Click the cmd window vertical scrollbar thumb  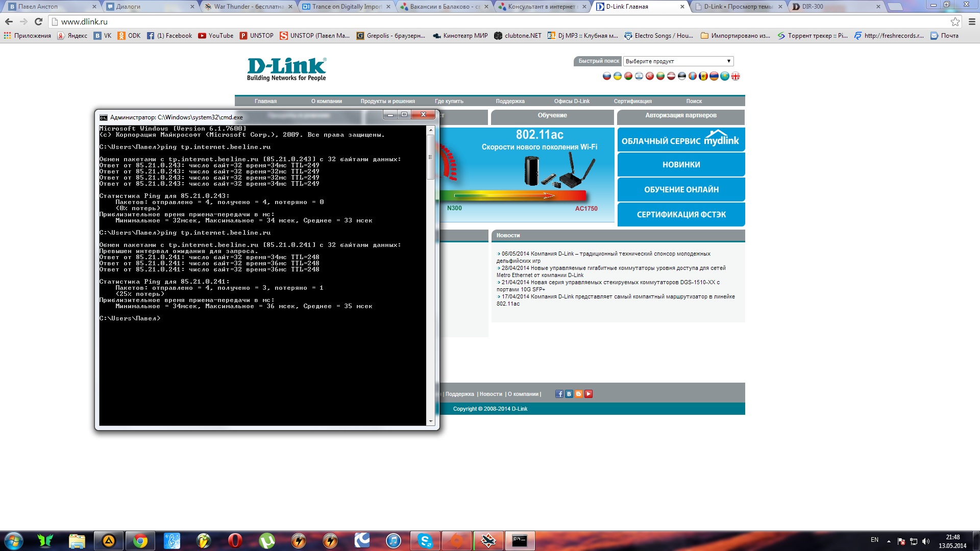431,157
